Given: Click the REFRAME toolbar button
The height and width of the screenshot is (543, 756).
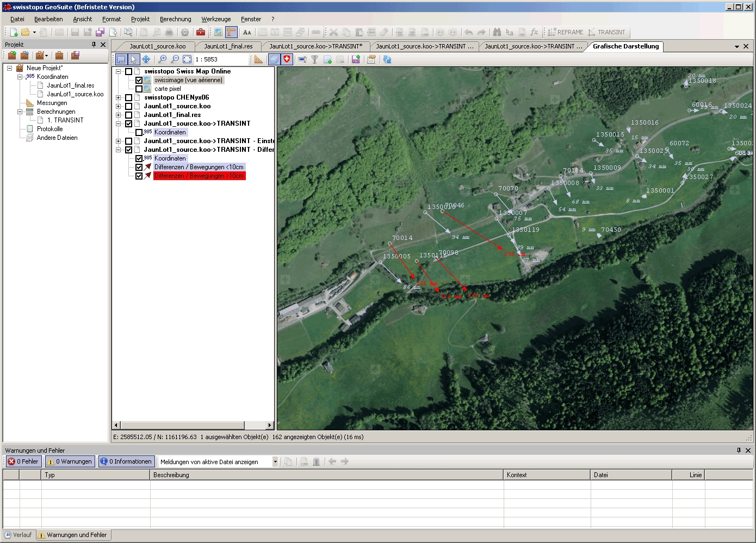Looking at the screenshot, I should [x=565, y=32].
